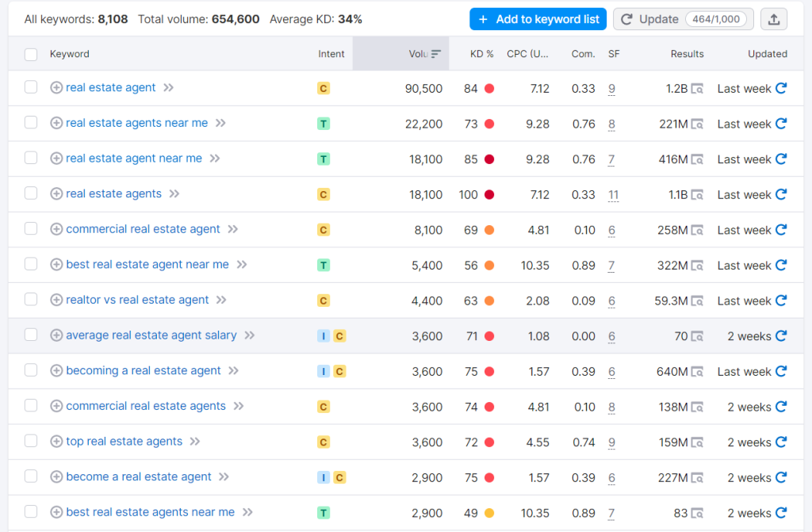Image resolution: width=812 pixels, height=532 pixels.
Task: Click the SF link "11" for "real estate agents"
Action: click(x=611, y=194)
